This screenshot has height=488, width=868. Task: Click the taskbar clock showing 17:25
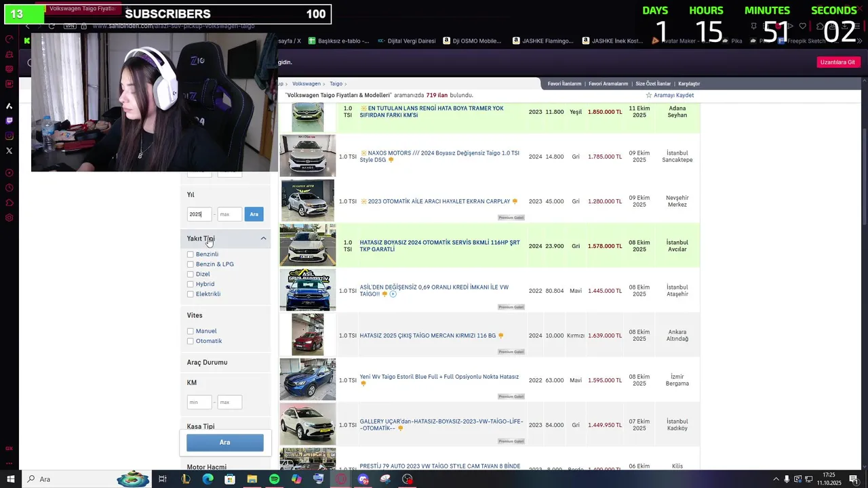(x=829, y=479)
